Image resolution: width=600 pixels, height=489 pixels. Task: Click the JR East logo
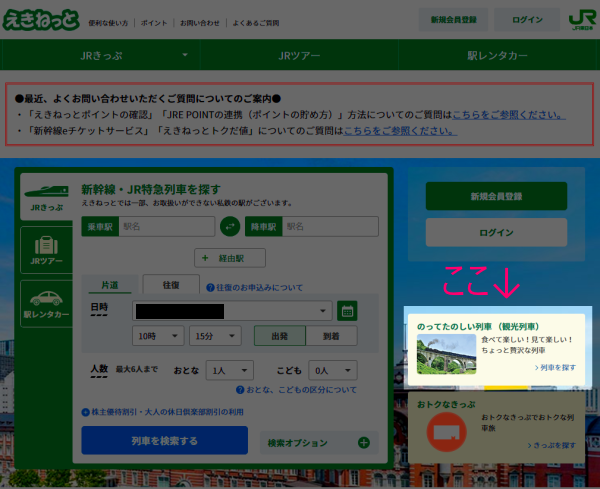click(582, 20)
